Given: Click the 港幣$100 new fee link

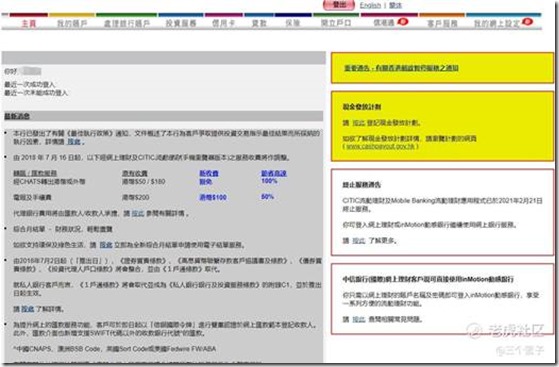Looking at the screenshot, I should [x=213, y=197].
